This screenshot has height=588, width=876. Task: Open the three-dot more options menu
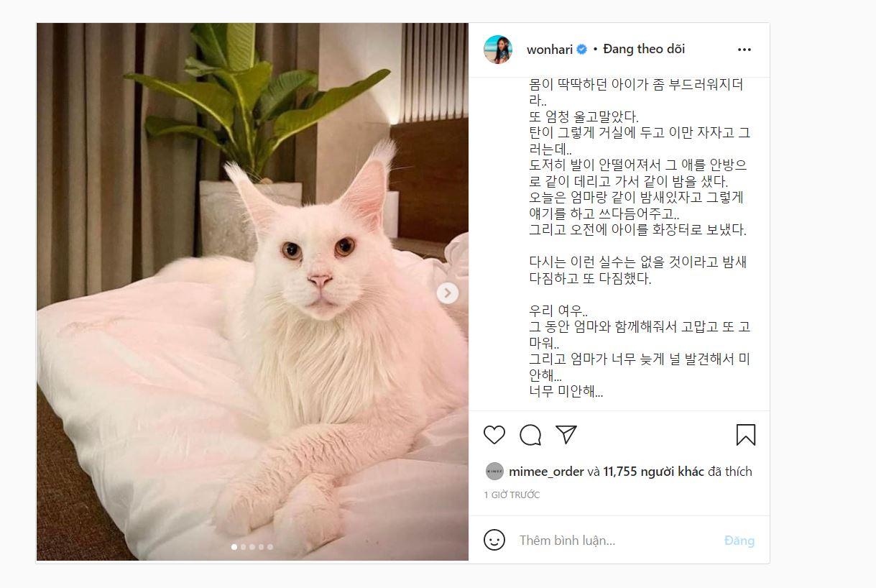pos(744,50)
